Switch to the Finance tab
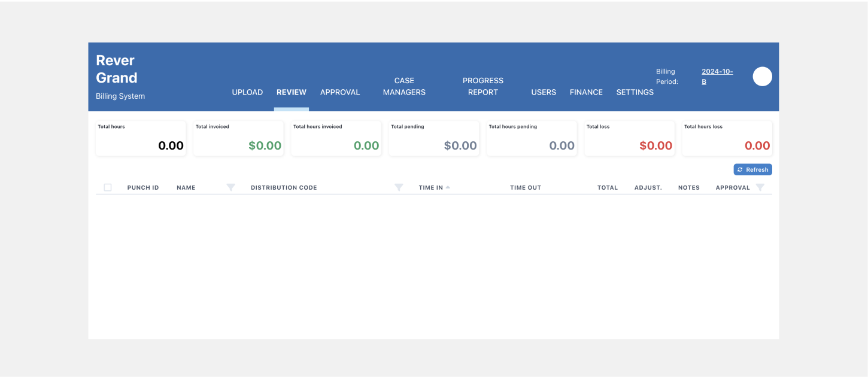This screenshot has height=377, width=868. coord(586,92)
